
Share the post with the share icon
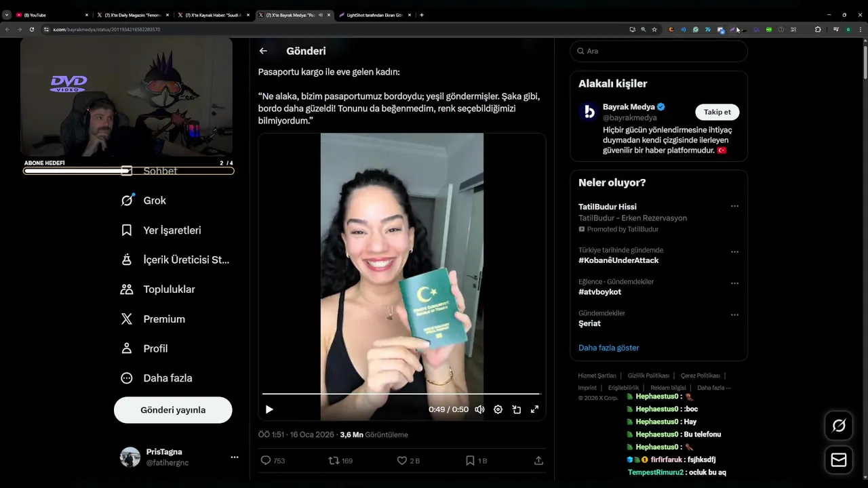click(x=538, y=460)
